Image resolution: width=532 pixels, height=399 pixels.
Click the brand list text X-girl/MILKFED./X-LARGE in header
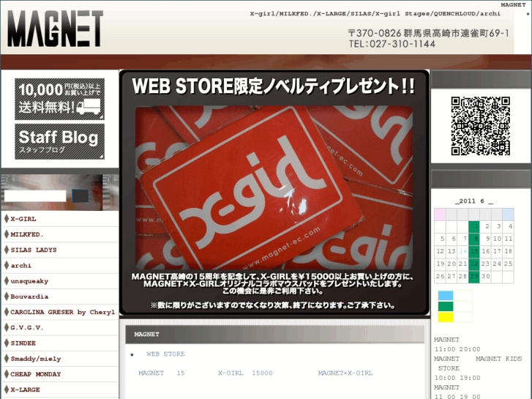tap(375, 14)
